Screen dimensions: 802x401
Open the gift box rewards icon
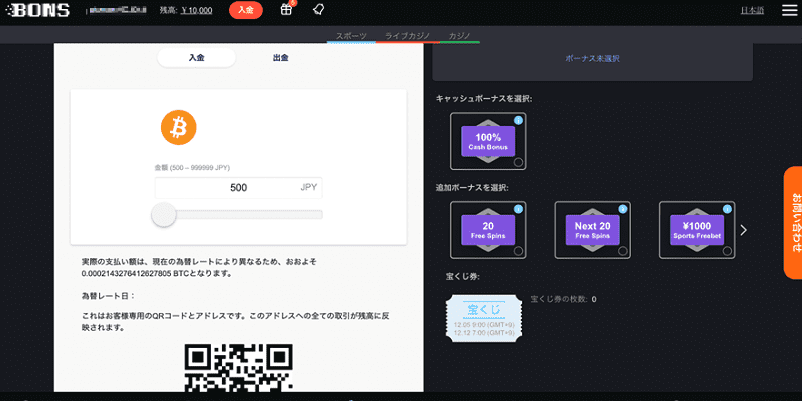(x=286, y=9)
